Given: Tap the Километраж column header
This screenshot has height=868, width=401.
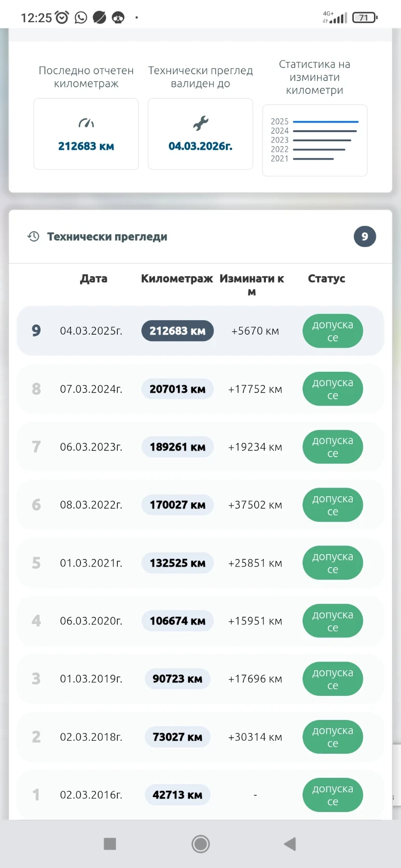Looking at the screenshot, I should [x=177, y=279].
